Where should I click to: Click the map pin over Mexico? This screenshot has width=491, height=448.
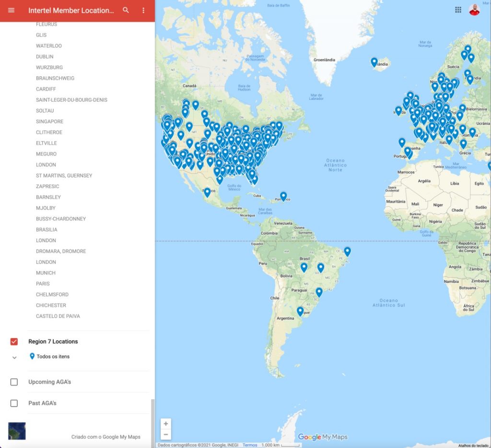(x=207, y=192)
